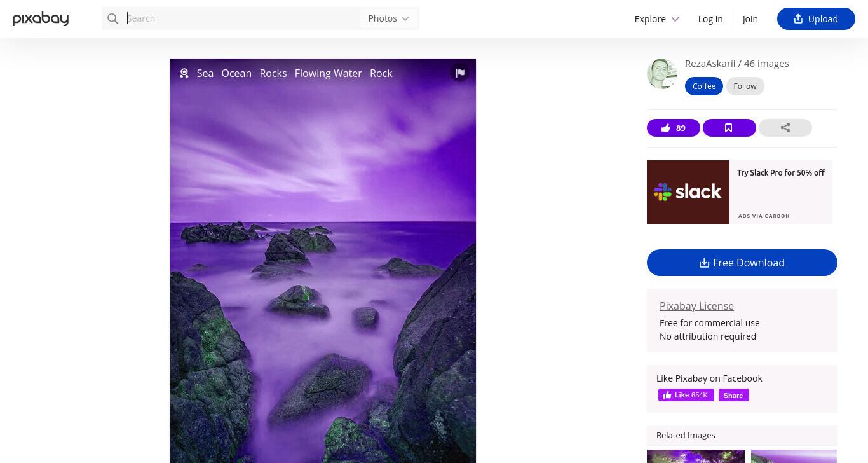
Task: Click the Explore chevron arrow
Action: [x=675, y=19]
